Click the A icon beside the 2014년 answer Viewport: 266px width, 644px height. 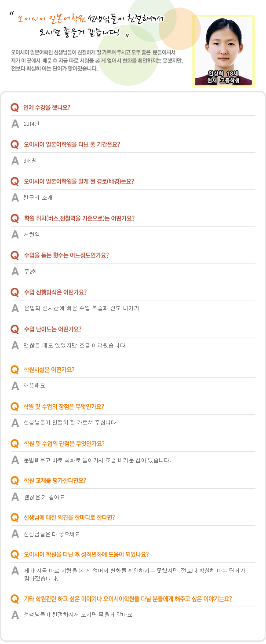tap(15, 124)
